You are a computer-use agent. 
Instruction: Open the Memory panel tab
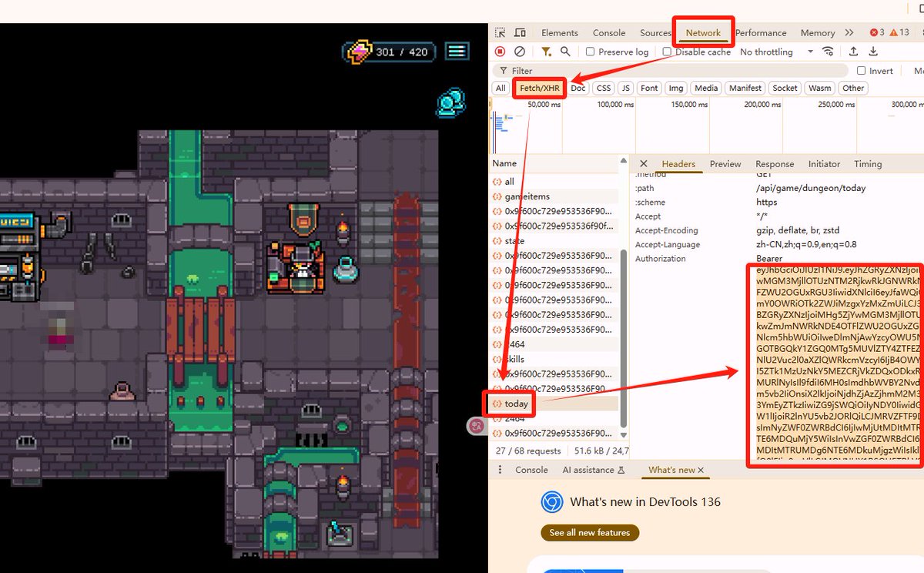818,33
